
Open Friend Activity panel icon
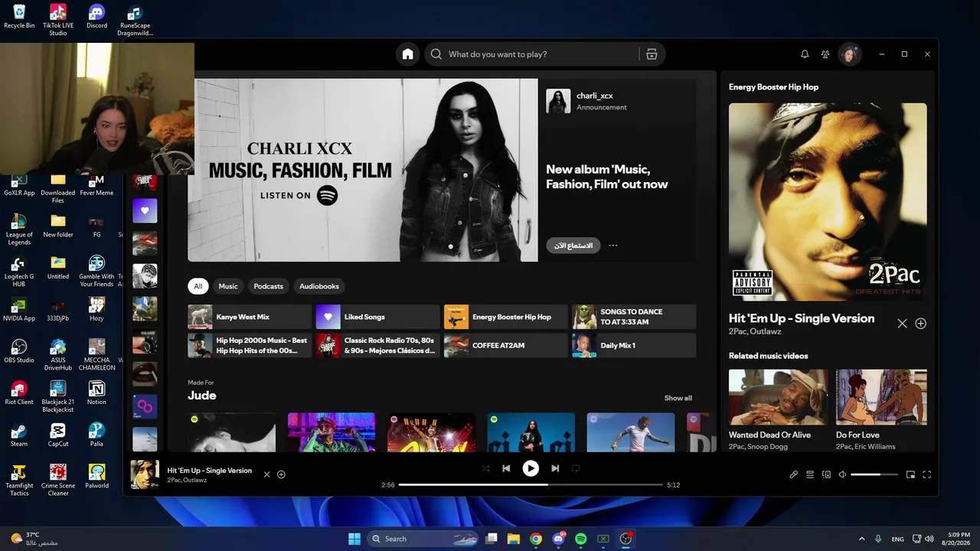[x=825, y=54]
